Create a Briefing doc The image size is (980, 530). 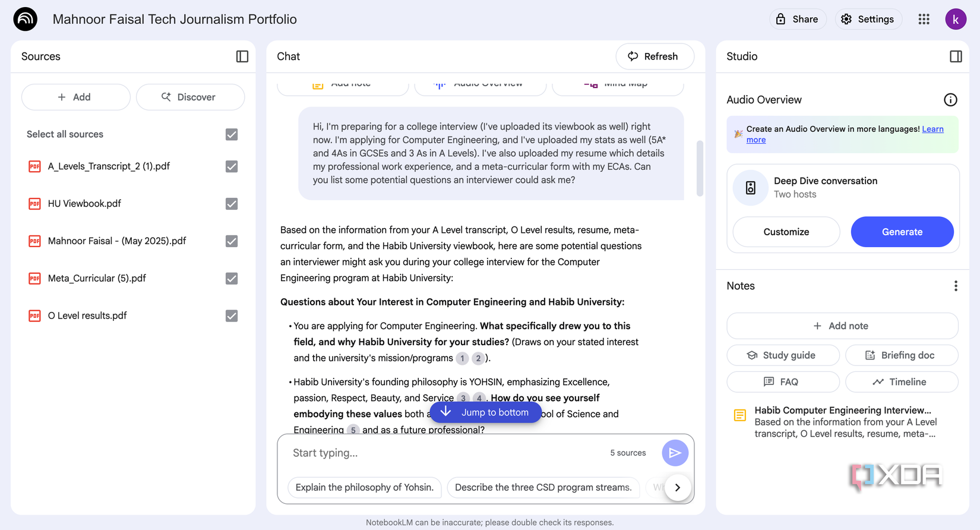(901, 355)
